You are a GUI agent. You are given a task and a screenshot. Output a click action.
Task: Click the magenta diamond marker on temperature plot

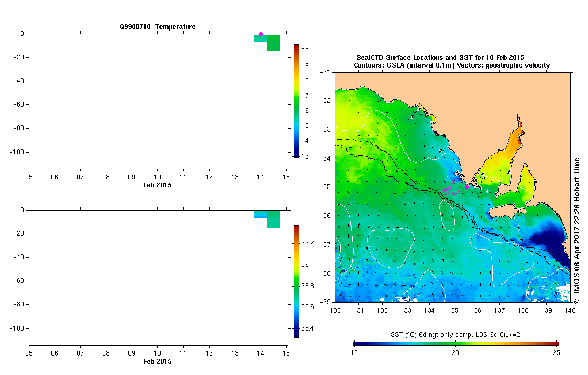pos(261,34)
